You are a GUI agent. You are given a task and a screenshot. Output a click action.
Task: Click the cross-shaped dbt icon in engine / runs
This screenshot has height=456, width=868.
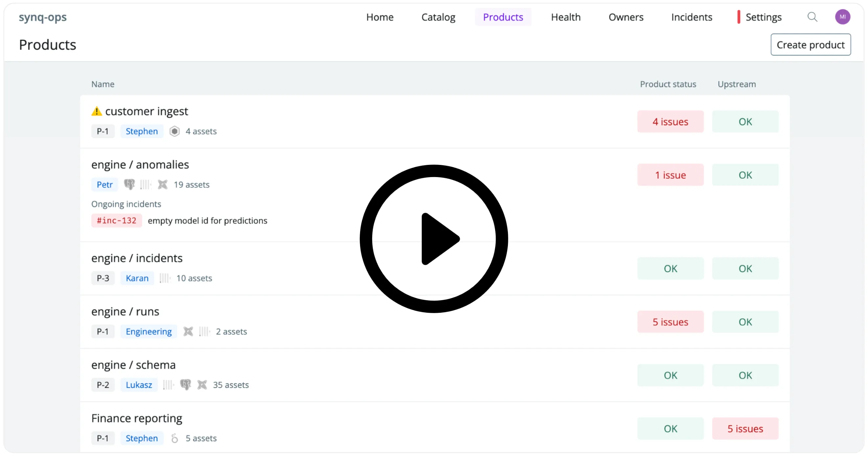click(x=188, y=331)
